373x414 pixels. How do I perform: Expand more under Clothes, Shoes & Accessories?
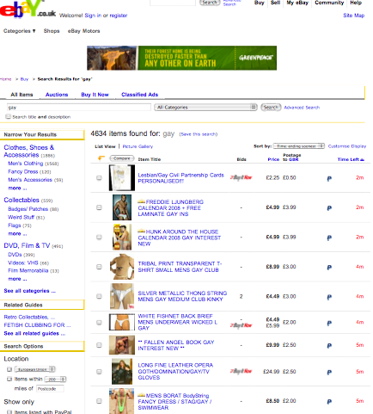pos(17,188)
